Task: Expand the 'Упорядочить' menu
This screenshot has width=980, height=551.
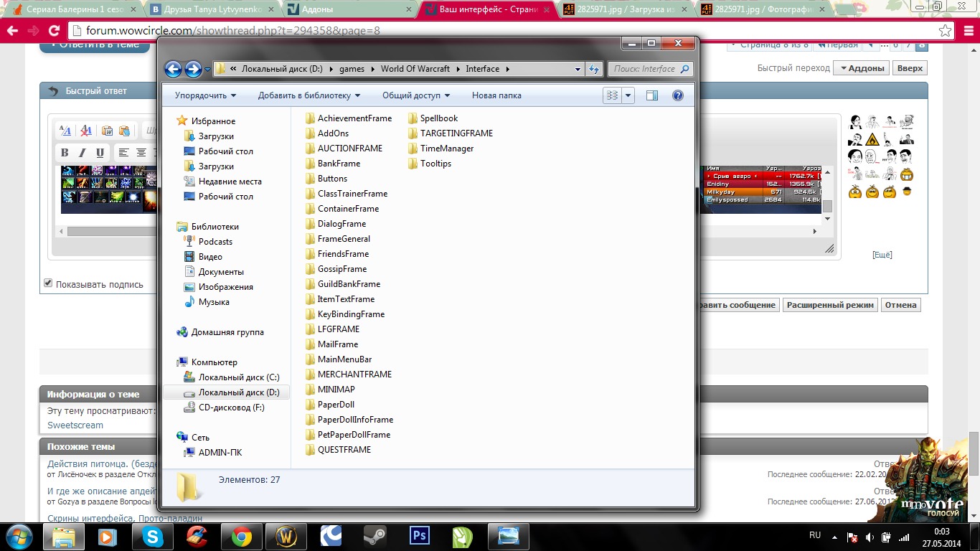Action: click(x=206, y=95)
